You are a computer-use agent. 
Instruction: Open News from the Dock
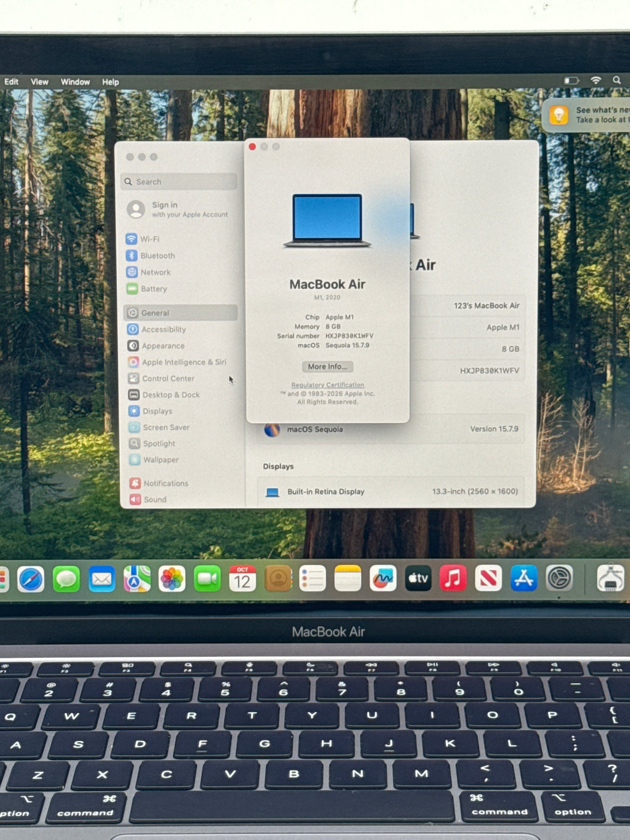tap(488, 579)
